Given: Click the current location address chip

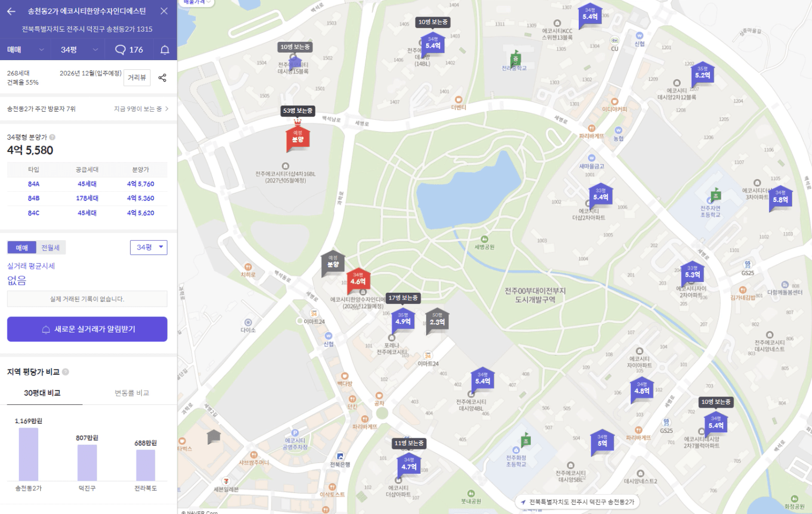Looking at the screenshot, I should click(577, 502).
